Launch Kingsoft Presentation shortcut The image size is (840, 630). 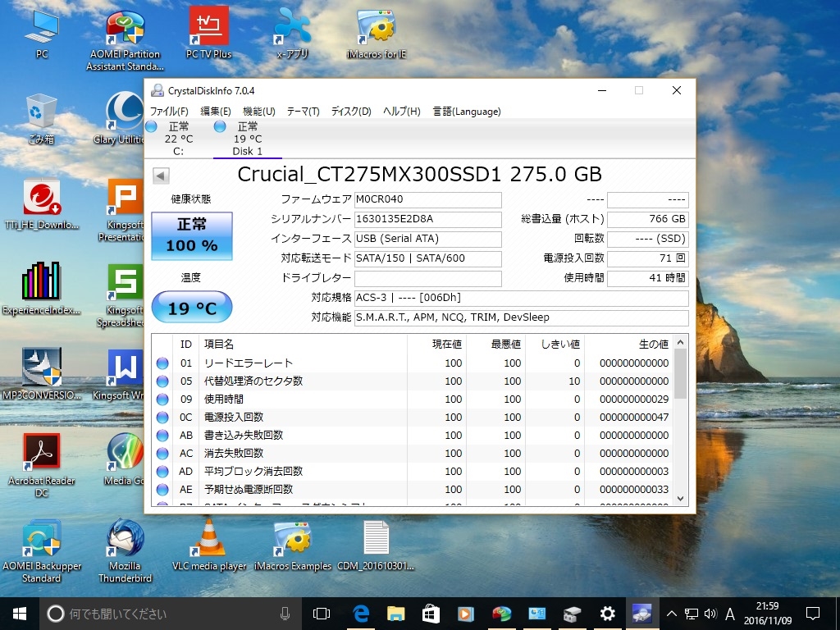pos(122,210)
